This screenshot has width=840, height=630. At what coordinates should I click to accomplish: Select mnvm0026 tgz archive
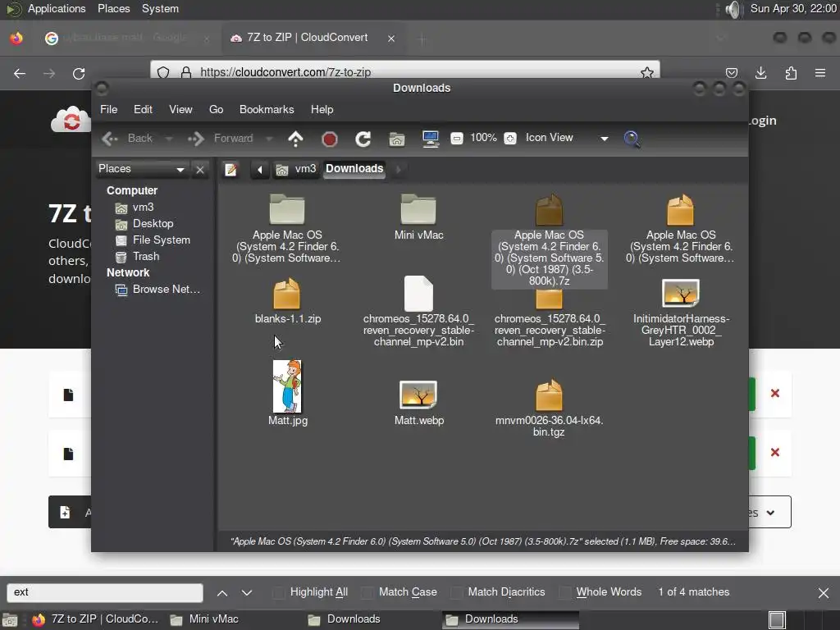(x=549, y=407)
